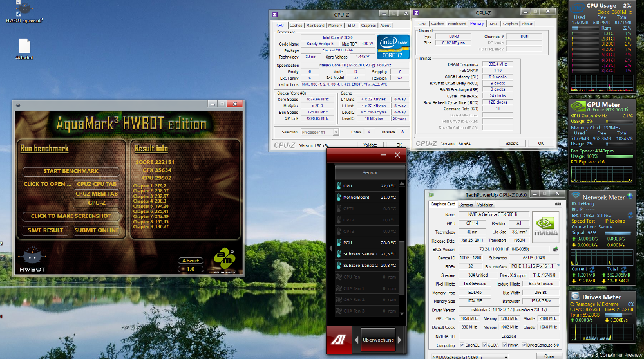Click IP Lookup link in Network Meter
Screen dimensions: 644x359
(615, 221)
